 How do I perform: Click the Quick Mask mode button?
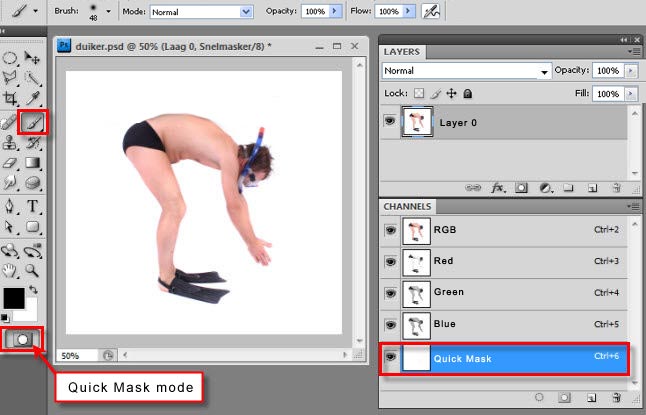[21, 339]
